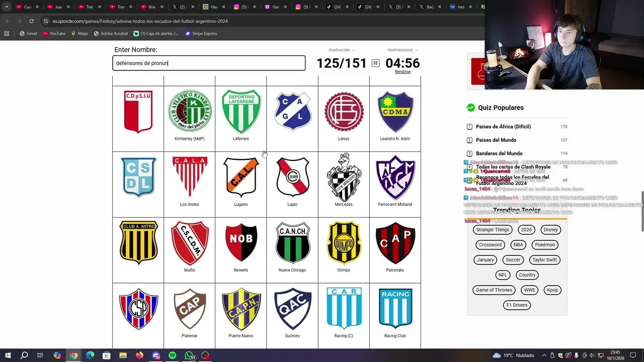This screenshot has height=362, width=644.
Task: Click the Puerto Nuevo C.A.P.N crest
Action: tap(241, 309)
